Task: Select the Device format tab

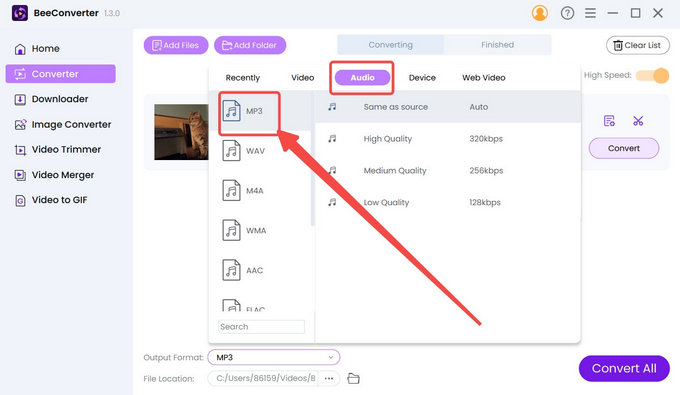Action: point(422,78)
